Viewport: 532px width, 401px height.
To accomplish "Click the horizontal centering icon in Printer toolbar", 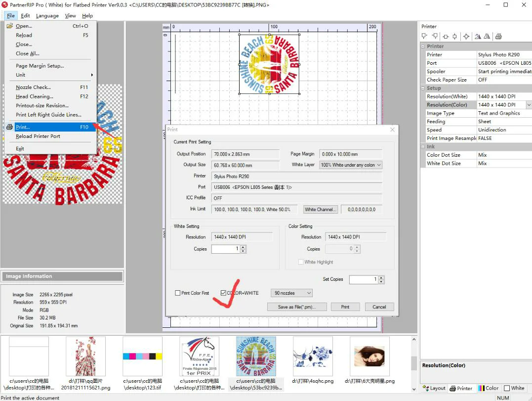I will pos(446,36).
